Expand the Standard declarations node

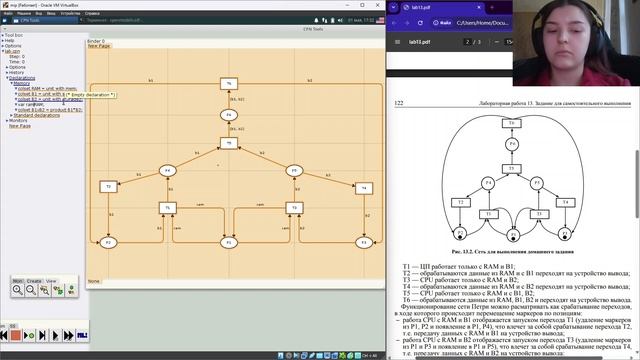click(11, 116)
